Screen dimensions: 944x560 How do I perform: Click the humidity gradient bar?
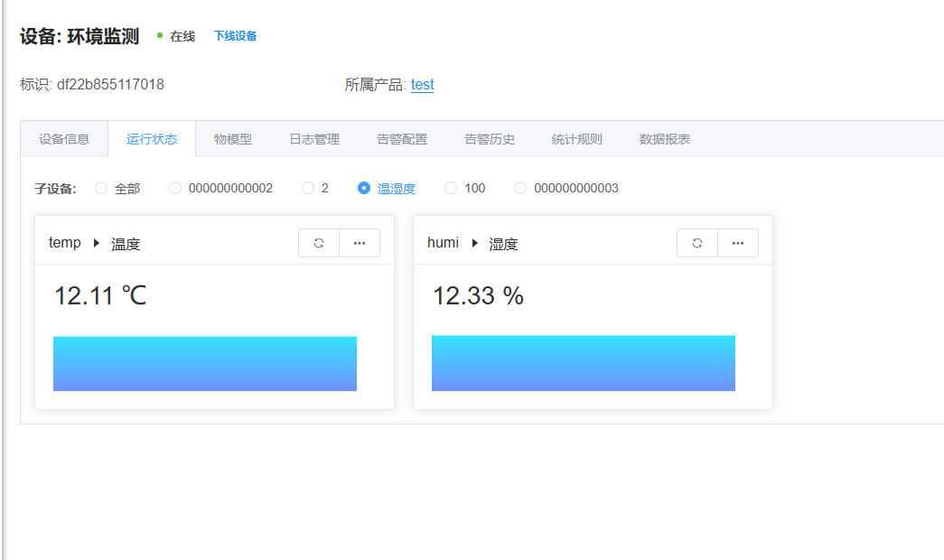point(584,363)
